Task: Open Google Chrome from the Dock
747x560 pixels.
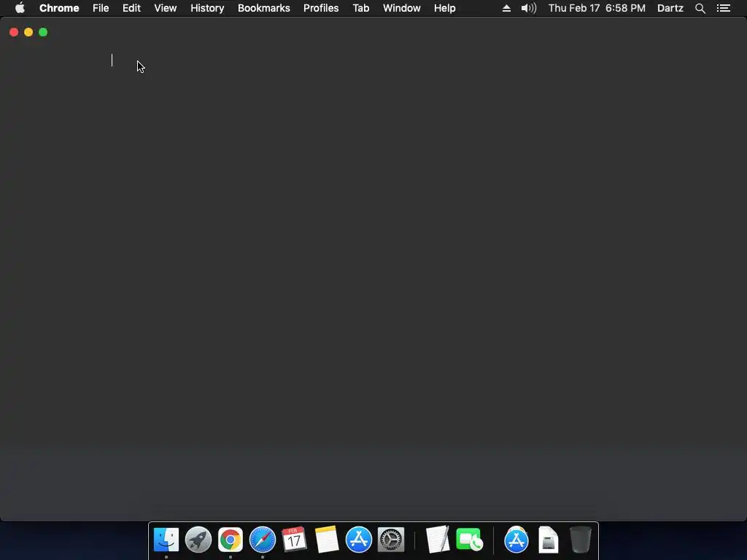Action: point(230,540)
